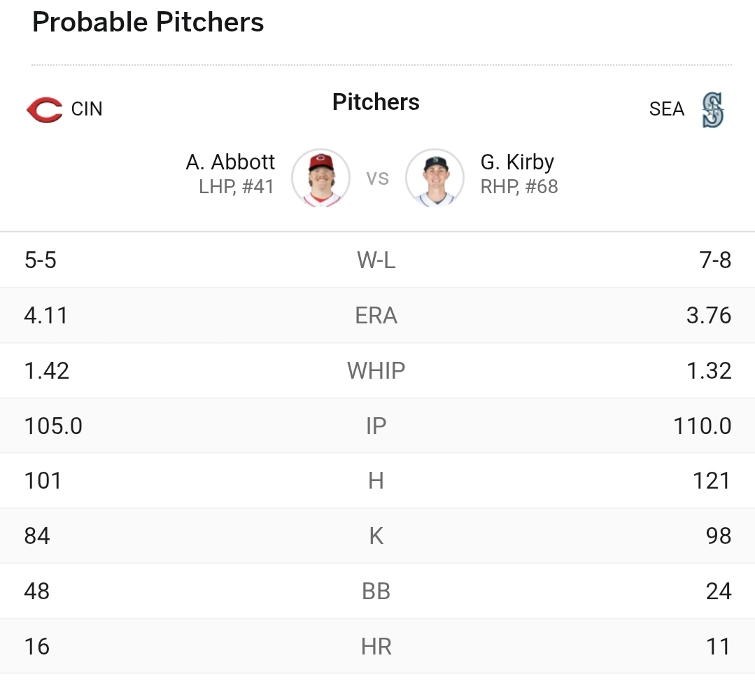Select the IP stat row label
Image resolution: width=755 pixels, height=700 pixels.
(376, 426)
